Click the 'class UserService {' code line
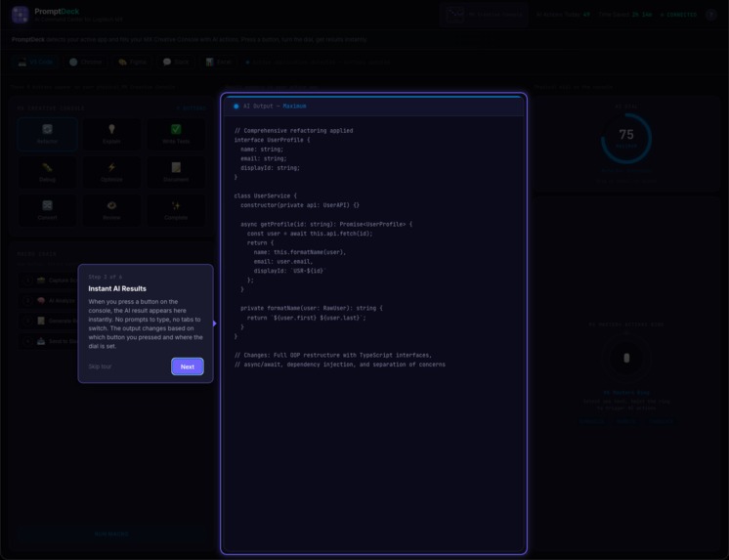 (266, 195)
